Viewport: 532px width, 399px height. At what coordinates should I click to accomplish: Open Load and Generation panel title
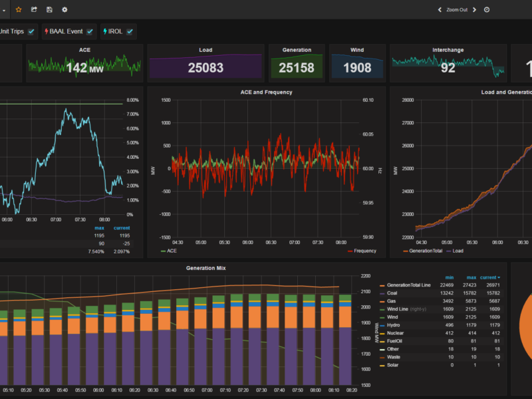(x=506, y=92)
